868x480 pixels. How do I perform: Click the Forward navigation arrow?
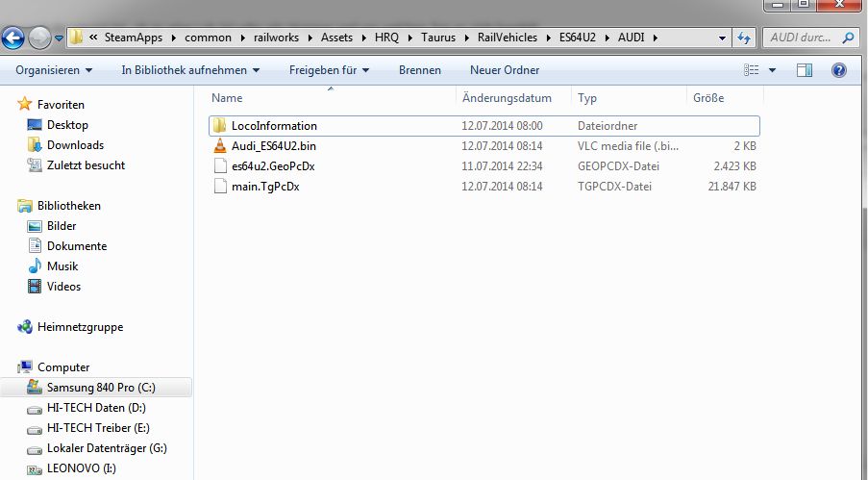tap(39, 38)
